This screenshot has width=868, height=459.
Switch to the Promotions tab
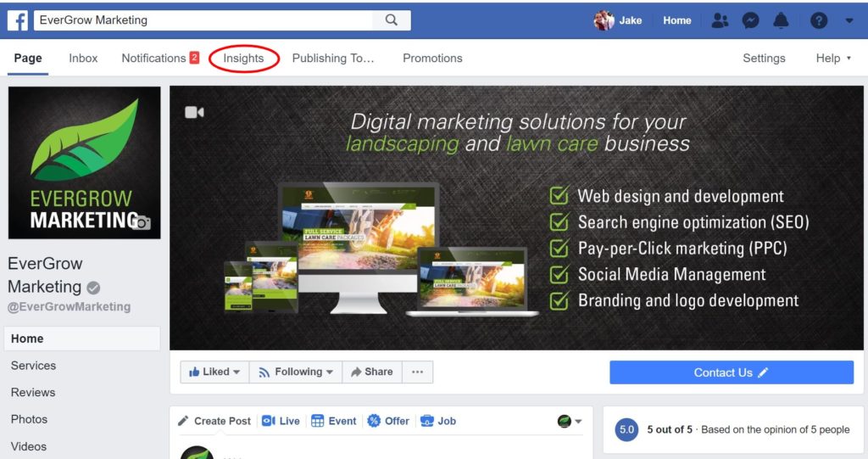tap(432, 59)
